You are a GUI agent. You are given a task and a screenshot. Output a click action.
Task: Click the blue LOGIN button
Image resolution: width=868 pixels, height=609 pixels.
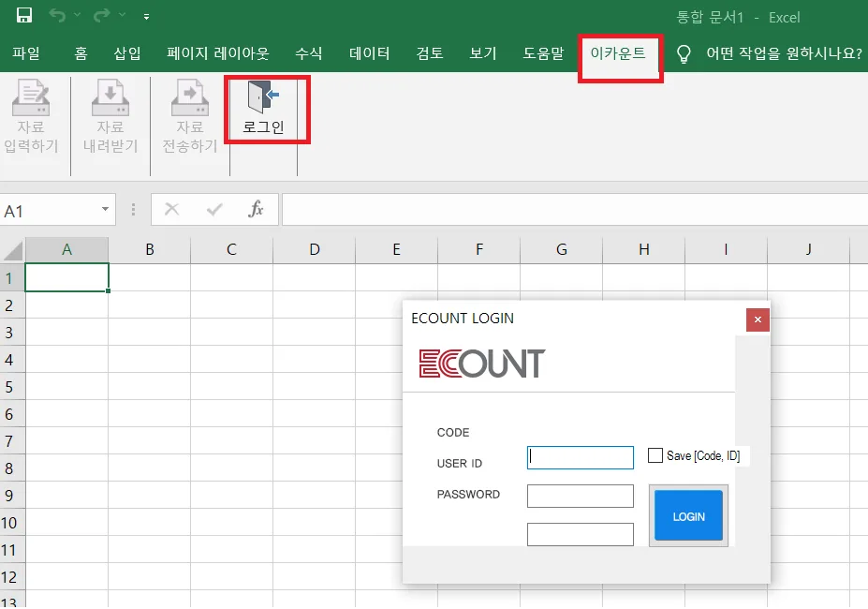click(688, 516)
